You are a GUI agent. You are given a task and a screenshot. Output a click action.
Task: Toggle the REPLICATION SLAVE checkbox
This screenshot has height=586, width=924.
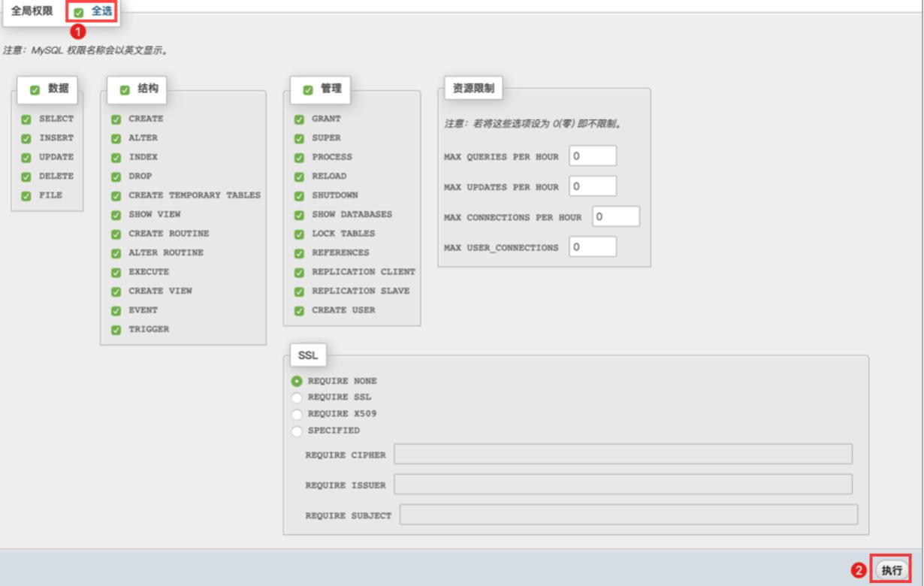(299, 291)
